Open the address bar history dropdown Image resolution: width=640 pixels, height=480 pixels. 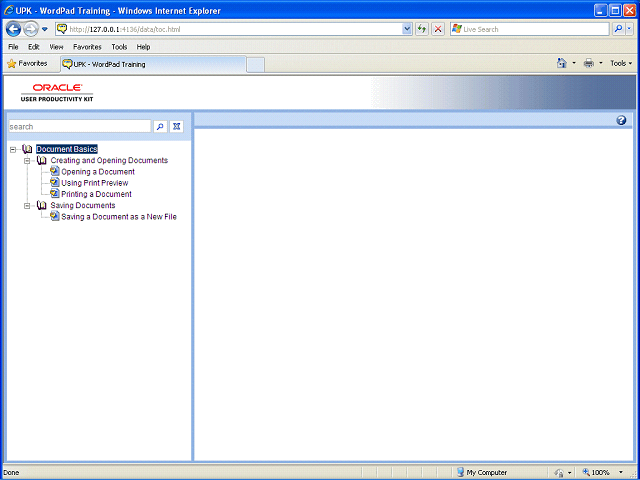click(407, 29)
